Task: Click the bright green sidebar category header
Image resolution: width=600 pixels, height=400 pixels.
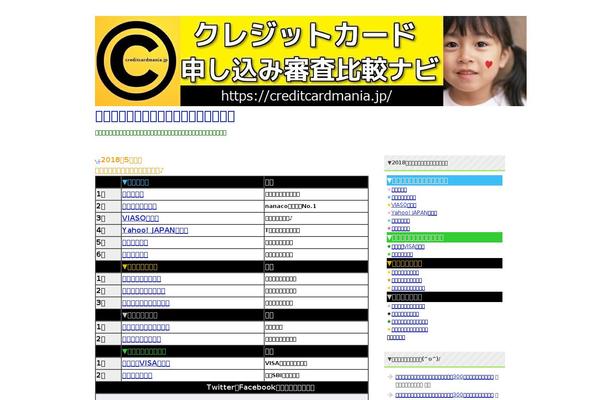Action: [x=444, y=237]
